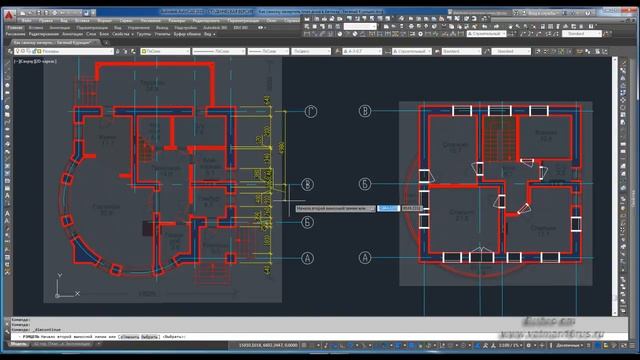This screenshot has height=360, width=640.
Task: Open the Правка menu
Action: click(46, 20)
